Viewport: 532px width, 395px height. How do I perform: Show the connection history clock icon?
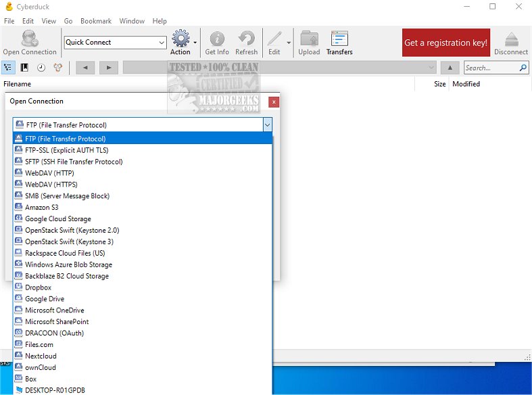(41, 68)
